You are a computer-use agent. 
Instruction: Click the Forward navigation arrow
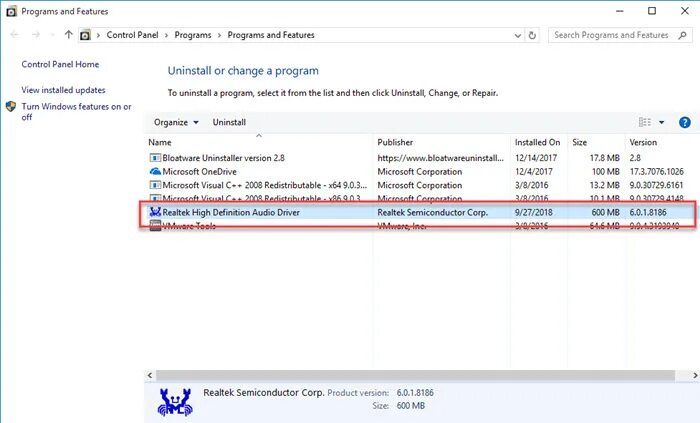coord(36,35)
